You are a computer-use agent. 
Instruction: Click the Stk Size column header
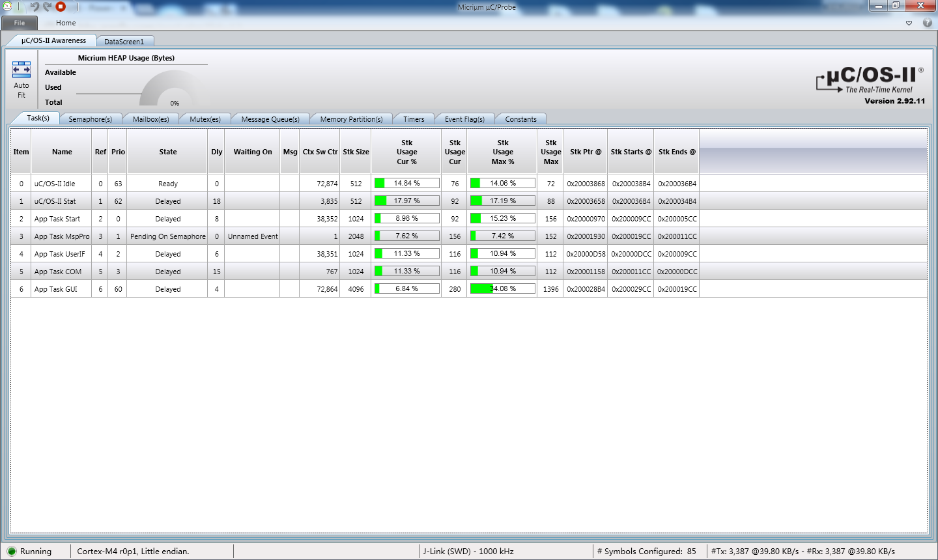356,152
